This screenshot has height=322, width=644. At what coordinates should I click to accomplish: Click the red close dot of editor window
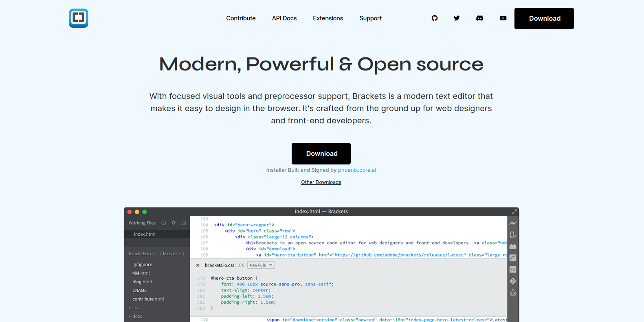[130, 212]
